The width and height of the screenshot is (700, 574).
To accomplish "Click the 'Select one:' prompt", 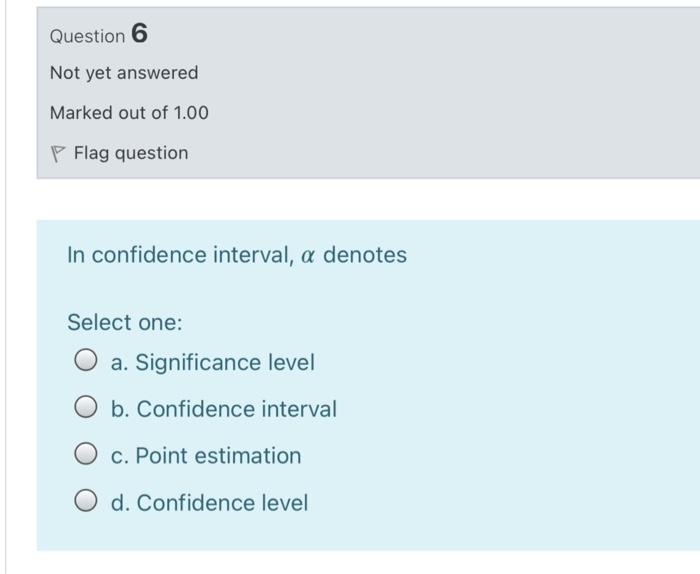I will click(x=125, y=322).
